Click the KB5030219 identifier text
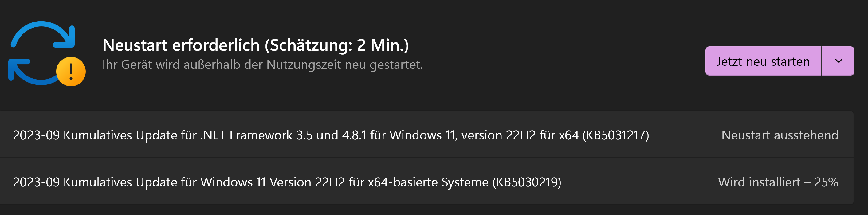Viewport: 868px width, 215px height. [527, 182]
